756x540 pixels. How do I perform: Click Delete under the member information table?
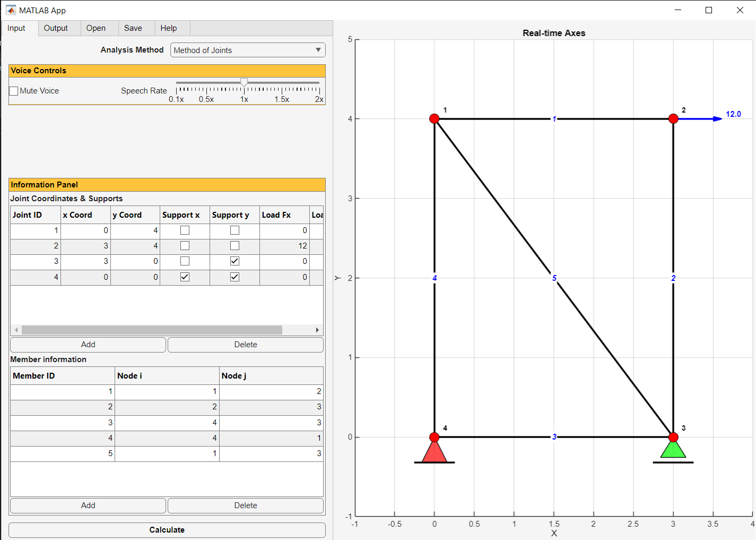pos(246,505)
